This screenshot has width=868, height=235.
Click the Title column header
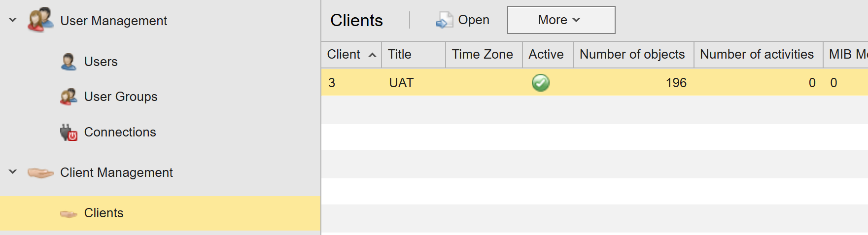tap(400, 54)
